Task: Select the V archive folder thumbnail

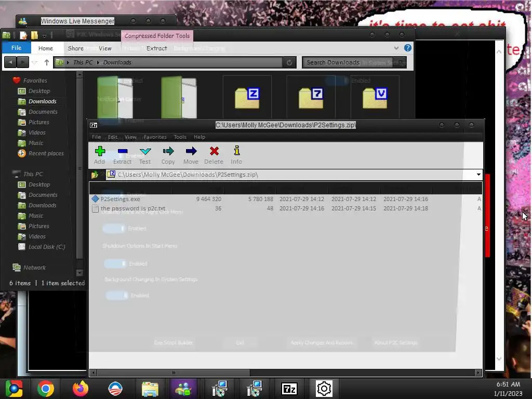Action: [x=375, y=98]
